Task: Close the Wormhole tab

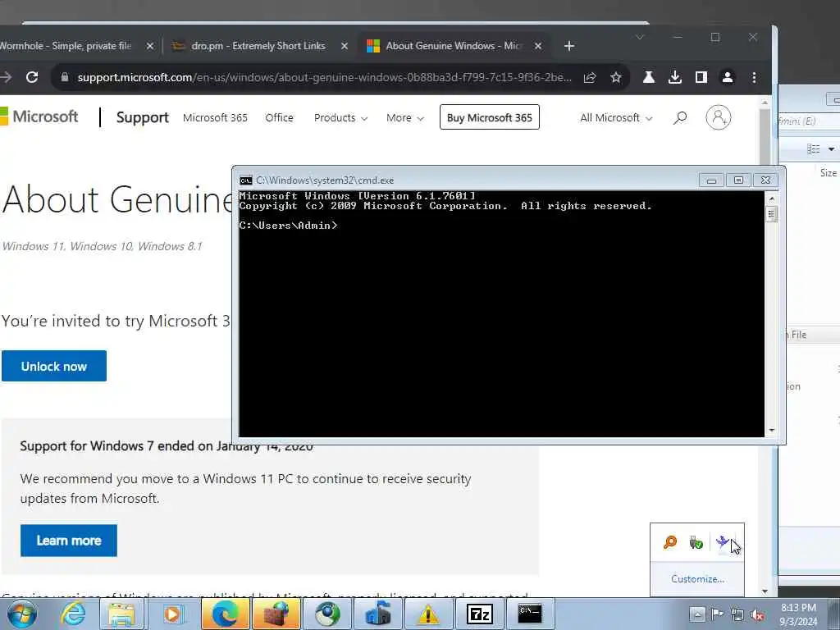Action: tap(150, 46)
